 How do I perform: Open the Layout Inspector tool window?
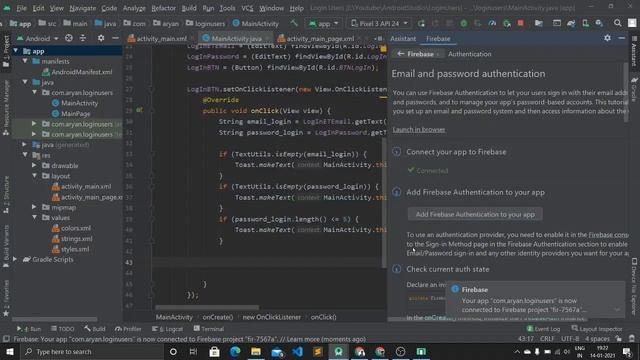pyautogui.click(x=597, y=329)
